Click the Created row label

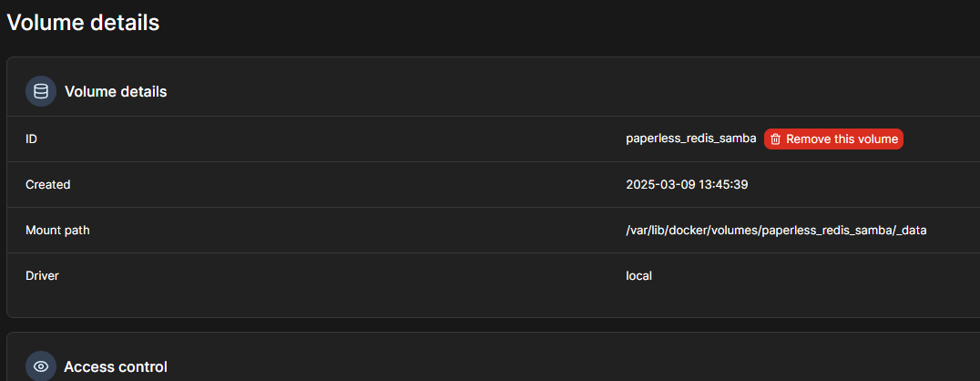point(47,184)
